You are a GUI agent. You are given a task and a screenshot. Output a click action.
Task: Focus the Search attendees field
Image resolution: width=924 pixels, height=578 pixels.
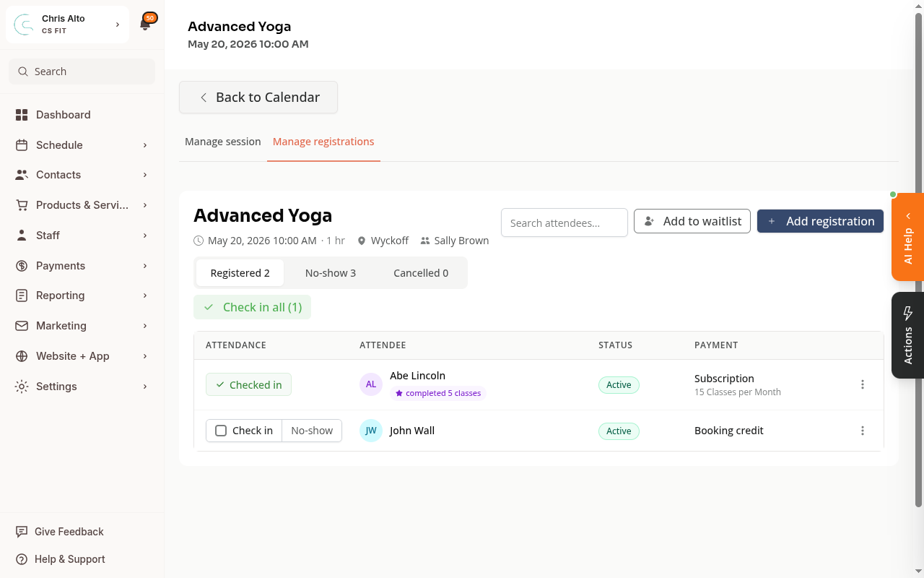point(565,223)
